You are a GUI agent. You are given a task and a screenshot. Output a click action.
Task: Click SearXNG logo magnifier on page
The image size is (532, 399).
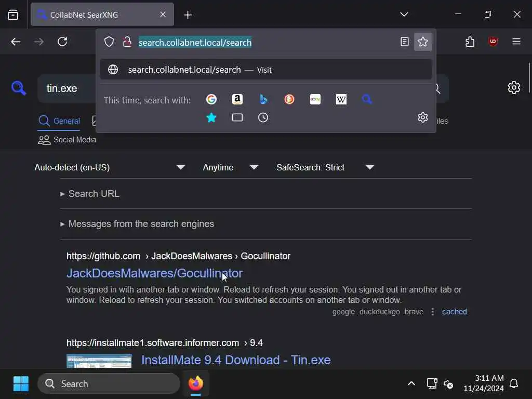pyautogui.click(x=19, y=88)
